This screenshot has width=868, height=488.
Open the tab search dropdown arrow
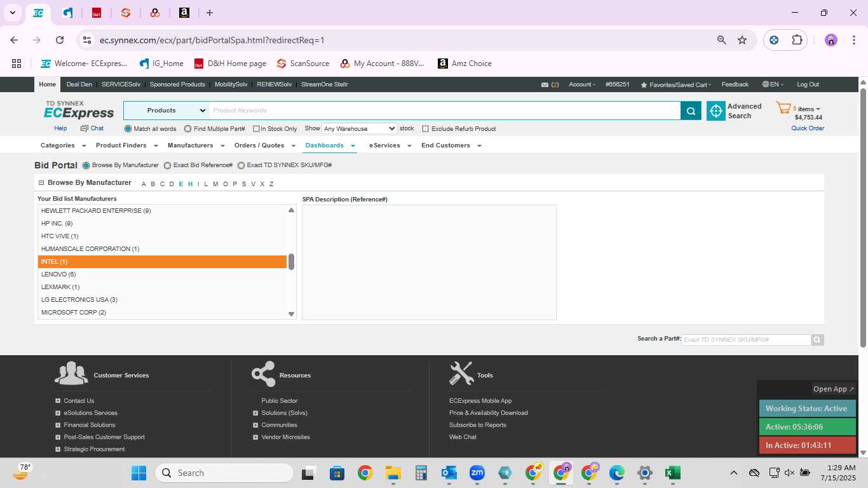click(x=12, y=13)
